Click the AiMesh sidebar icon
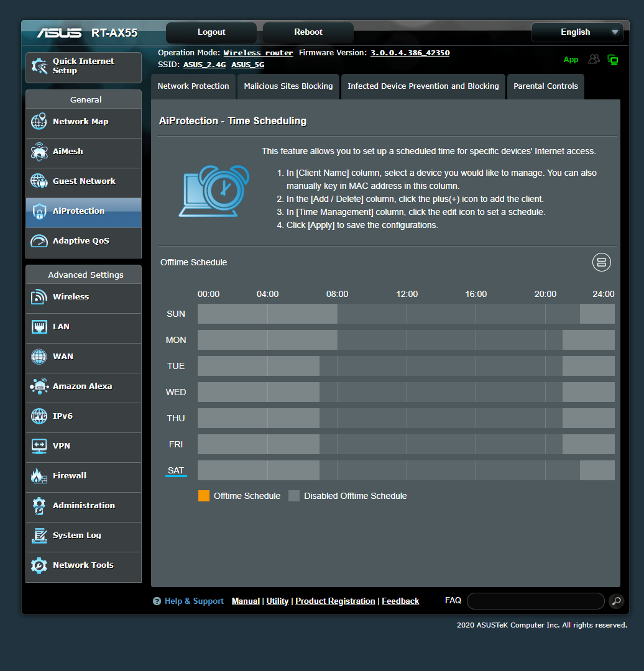This screenshot has height=671, width=644. coord(39,152)
